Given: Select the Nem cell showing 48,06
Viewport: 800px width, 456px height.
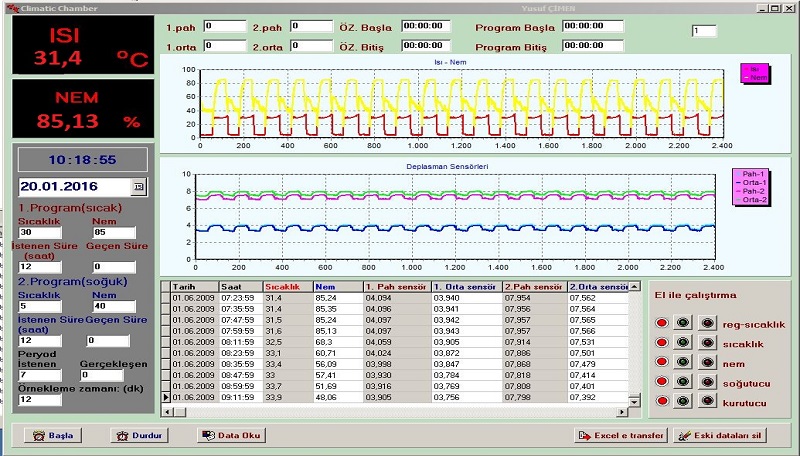Looking at the screenshot, I should coord(338,397).
